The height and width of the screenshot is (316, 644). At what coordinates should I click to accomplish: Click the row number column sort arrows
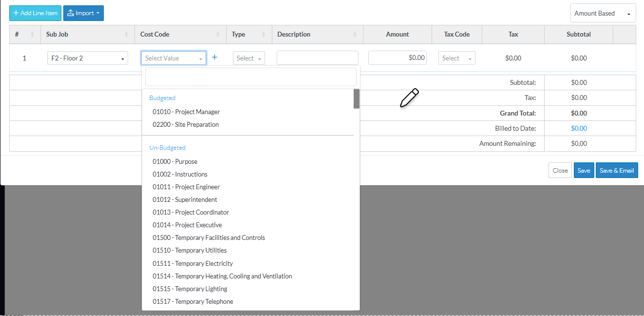pyautogui.click(x=32, y=35)
